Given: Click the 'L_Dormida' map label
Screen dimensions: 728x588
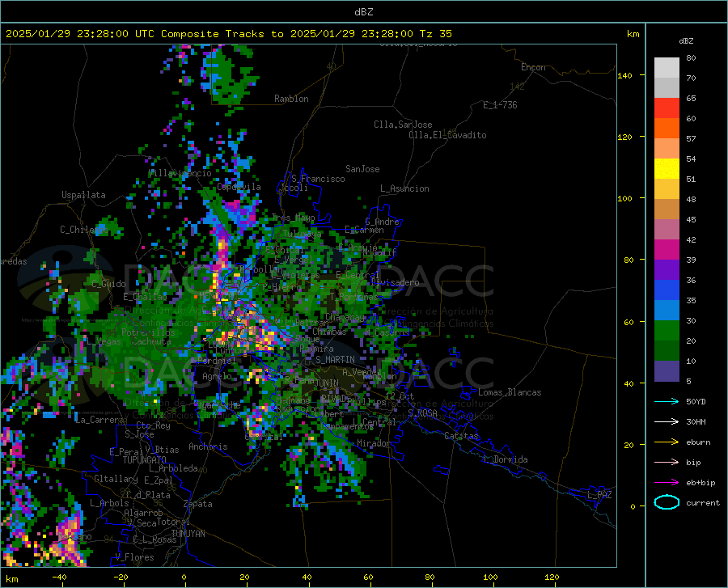Looking at the screenshot, I should click(x=506, y=459).
